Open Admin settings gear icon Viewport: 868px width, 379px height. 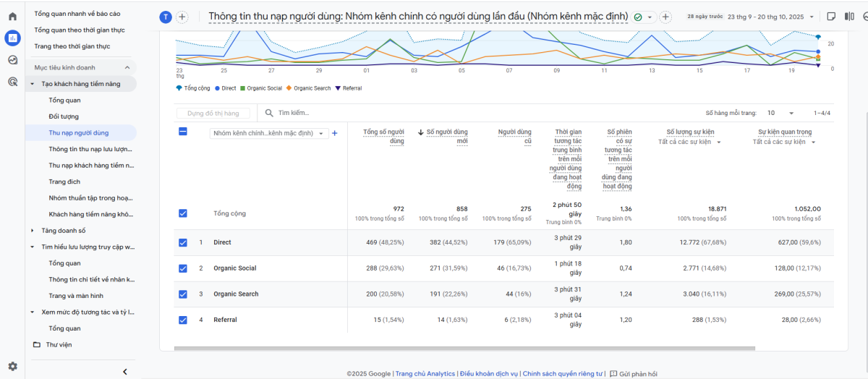coord(12,367)
